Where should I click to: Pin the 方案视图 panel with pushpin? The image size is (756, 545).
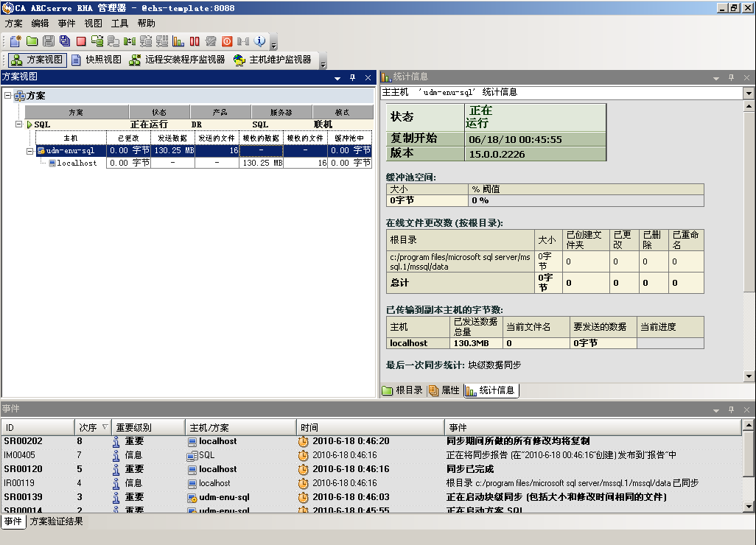tap(352, 77)
